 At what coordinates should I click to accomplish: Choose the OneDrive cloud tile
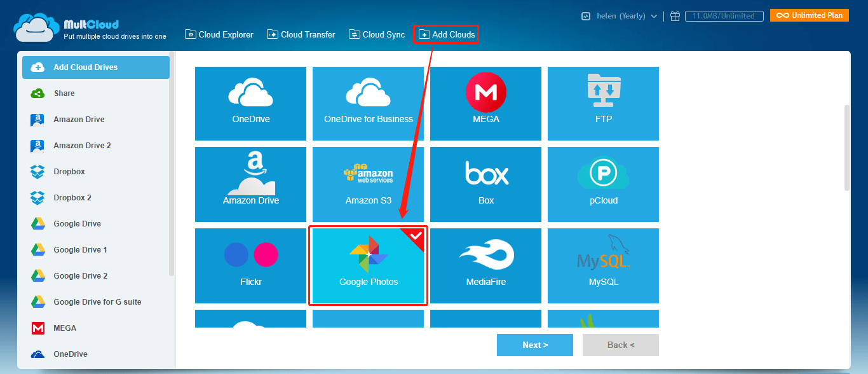250,104
